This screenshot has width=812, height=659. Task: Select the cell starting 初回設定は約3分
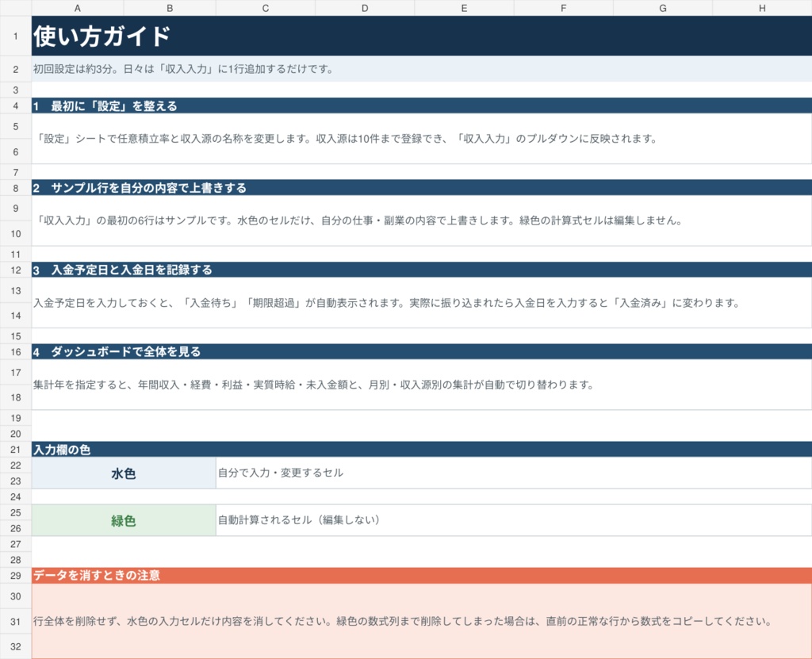point(422,69)
